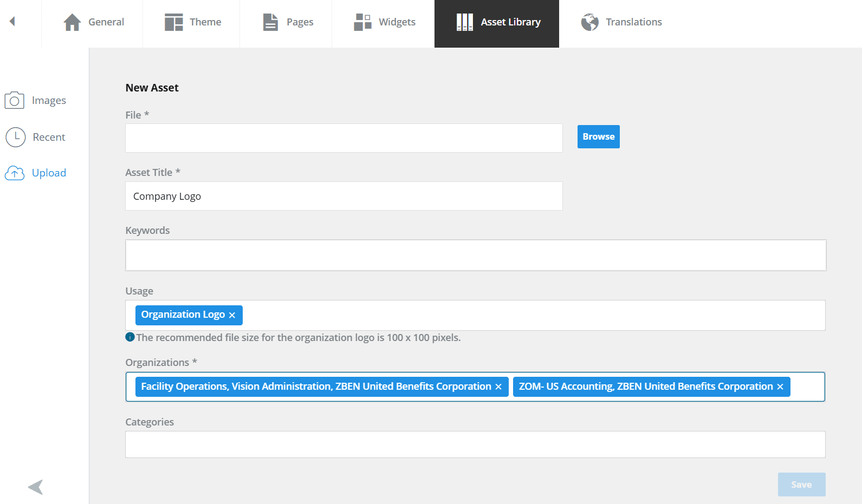
Task: Remove the Organization Logo usage tag
Action: pos(232,315)
